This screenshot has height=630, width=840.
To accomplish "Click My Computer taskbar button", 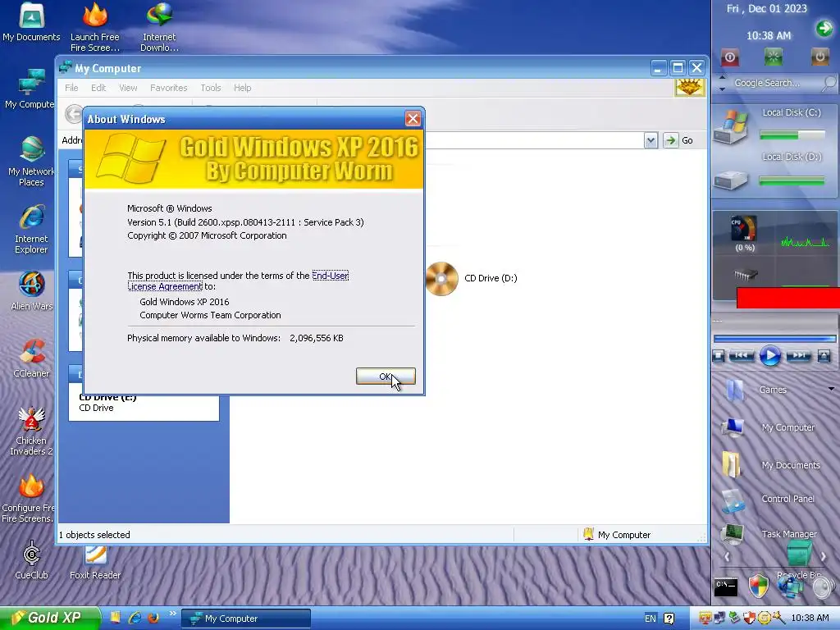I will click(246, 619).
